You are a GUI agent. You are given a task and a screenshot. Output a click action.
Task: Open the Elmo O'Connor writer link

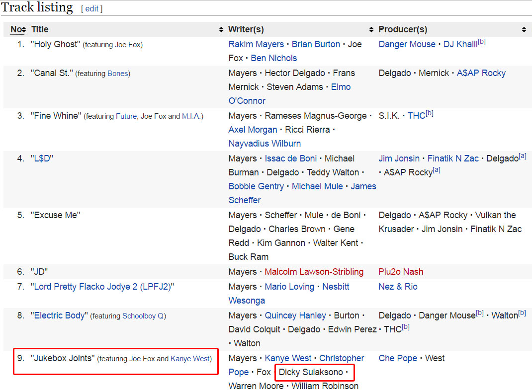[341, 87]
